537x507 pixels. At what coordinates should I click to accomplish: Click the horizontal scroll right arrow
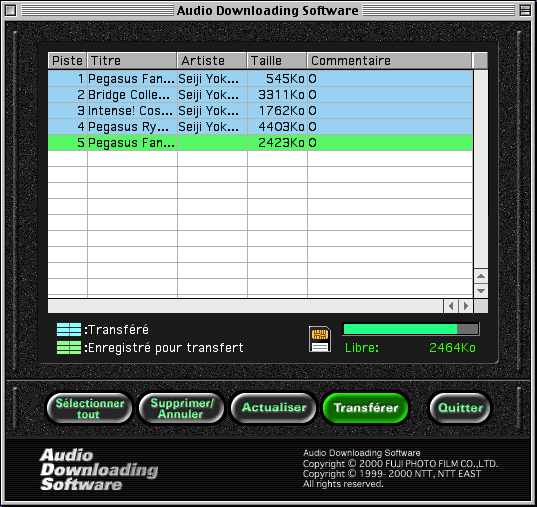tap(466, 306)
